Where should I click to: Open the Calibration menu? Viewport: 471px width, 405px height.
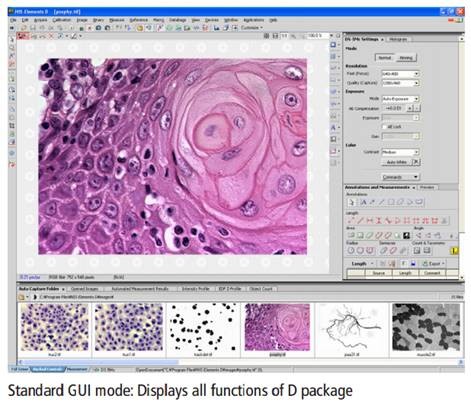tap(62, 20)
